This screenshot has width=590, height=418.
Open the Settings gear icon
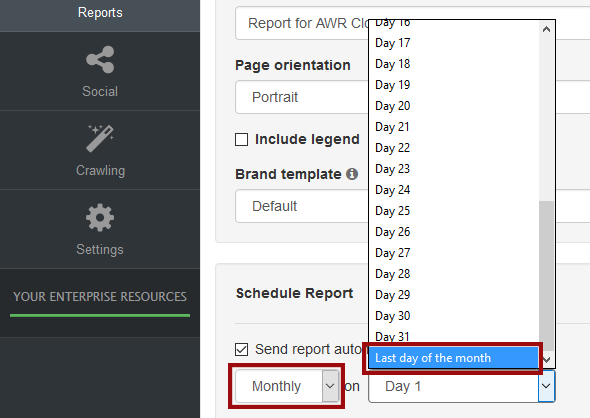100,217
